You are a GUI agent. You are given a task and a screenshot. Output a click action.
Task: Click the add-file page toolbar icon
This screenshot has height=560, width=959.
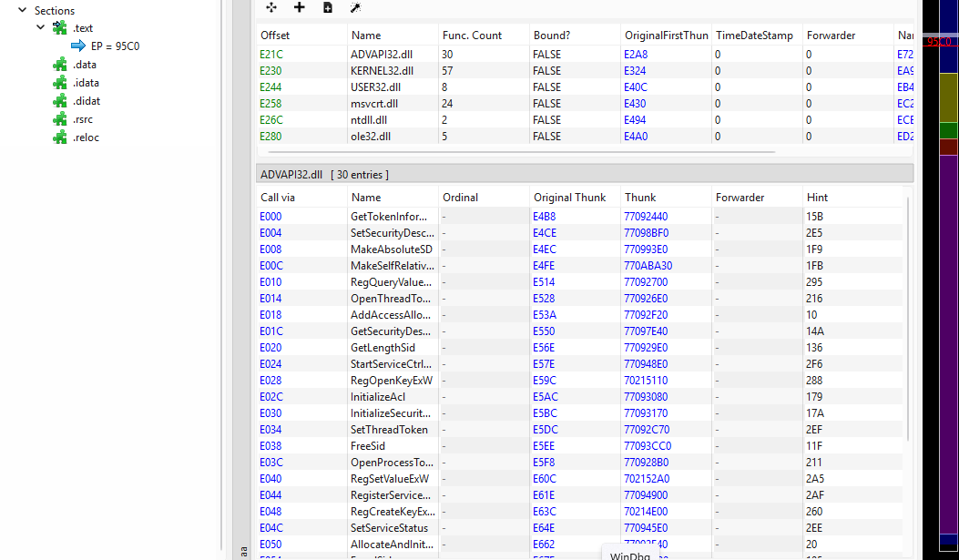point(328,7)
